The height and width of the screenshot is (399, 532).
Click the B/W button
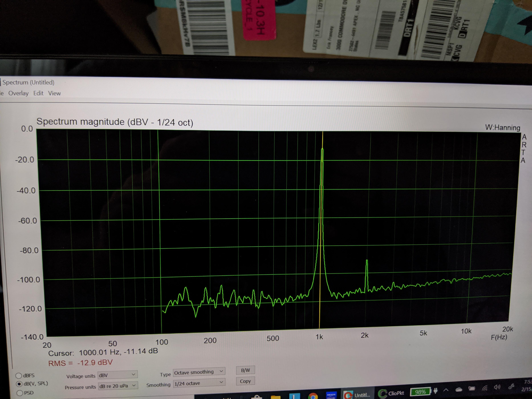pyautogui.click(x=245, y=370)
